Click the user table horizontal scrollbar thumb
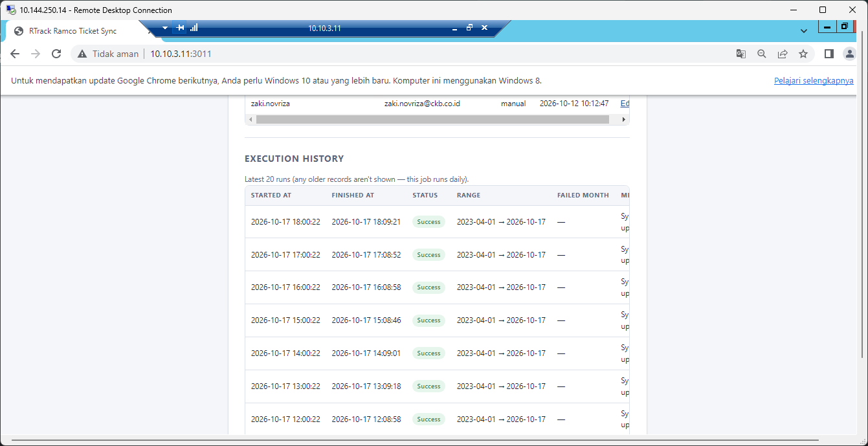The height and width of the screenshot is (446, 868). point(432,120)
